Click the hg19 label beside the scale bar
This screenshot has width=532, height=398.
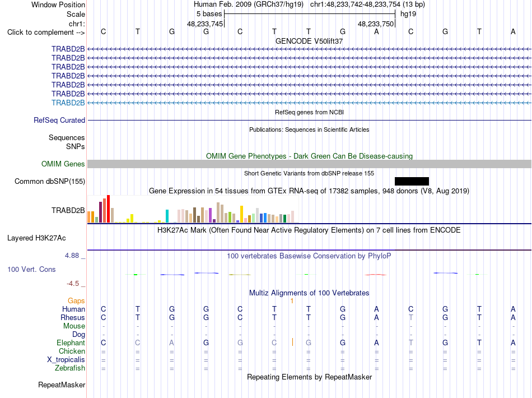[408, 14]
